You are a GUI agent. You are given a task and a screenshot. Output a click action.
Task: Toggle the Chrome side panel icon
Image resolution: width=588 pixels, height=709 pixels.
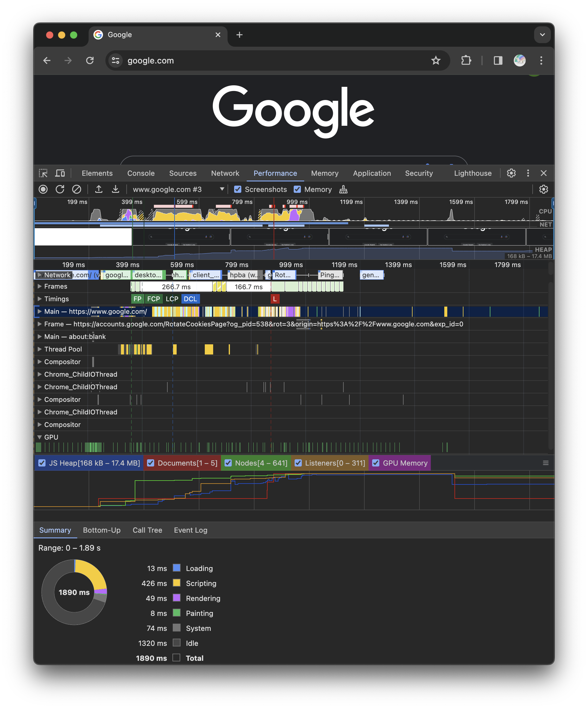click(498, 60)
